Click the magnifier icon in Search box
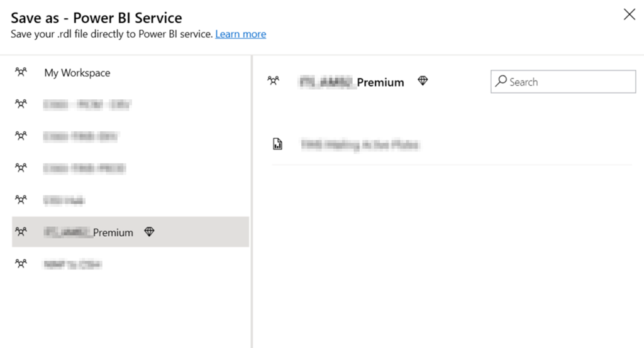This screenshot has width=644, height=348. [501, 81]
